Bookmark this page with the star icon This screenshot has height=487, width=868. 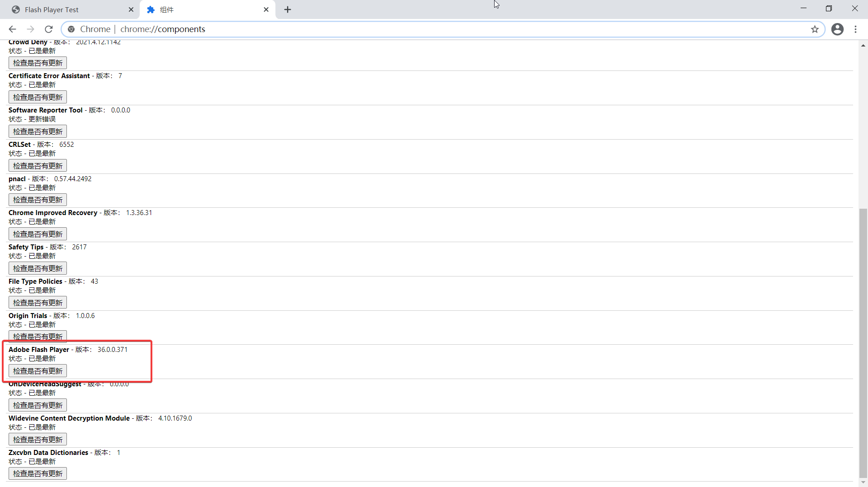[x=815, y=29]
